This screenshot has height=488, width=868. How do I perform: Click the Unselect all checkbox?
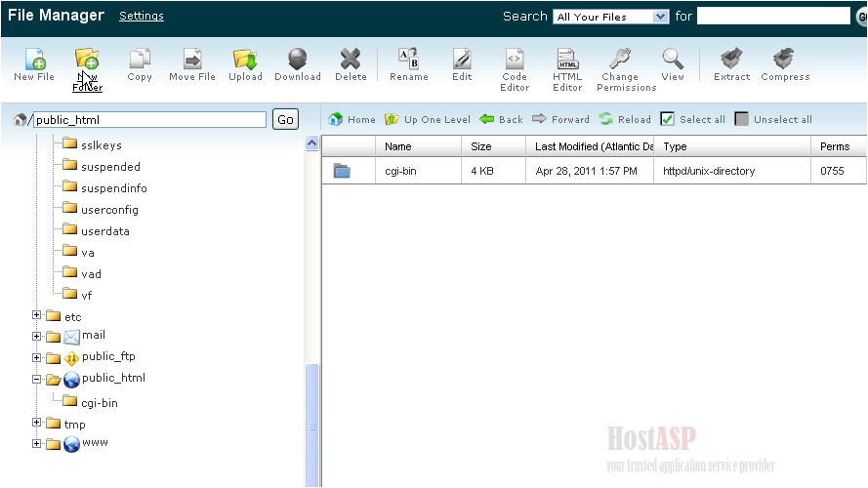tap(742, 119)
